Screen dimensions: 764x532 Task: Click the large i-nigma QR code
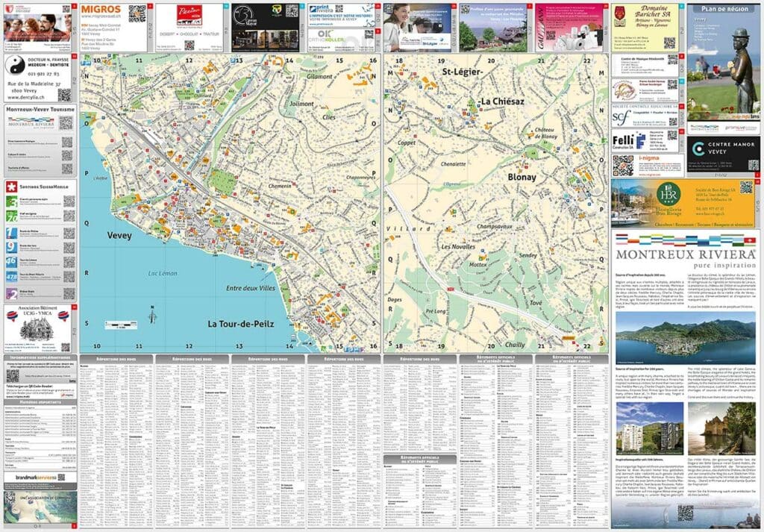623,166
